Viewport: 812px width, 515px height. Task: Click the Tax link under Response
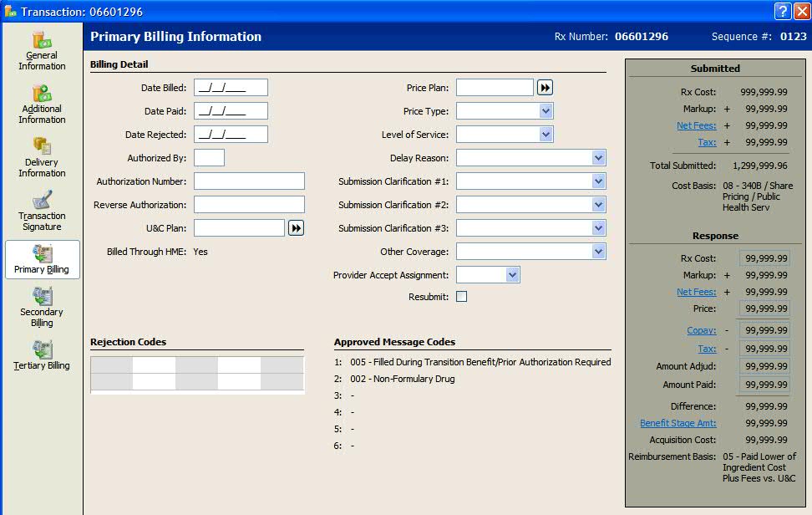point(707,349)
